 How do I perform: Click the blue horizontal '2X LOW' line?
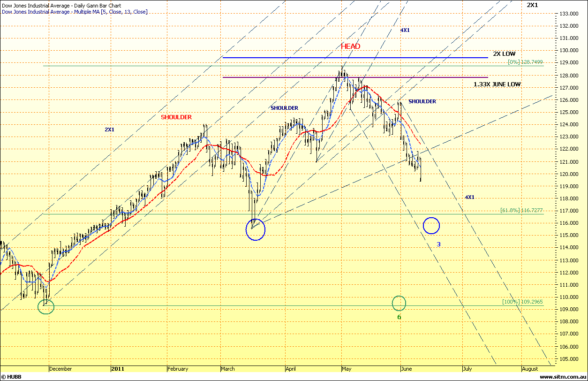pyautogui.click(x=355, y=58)
